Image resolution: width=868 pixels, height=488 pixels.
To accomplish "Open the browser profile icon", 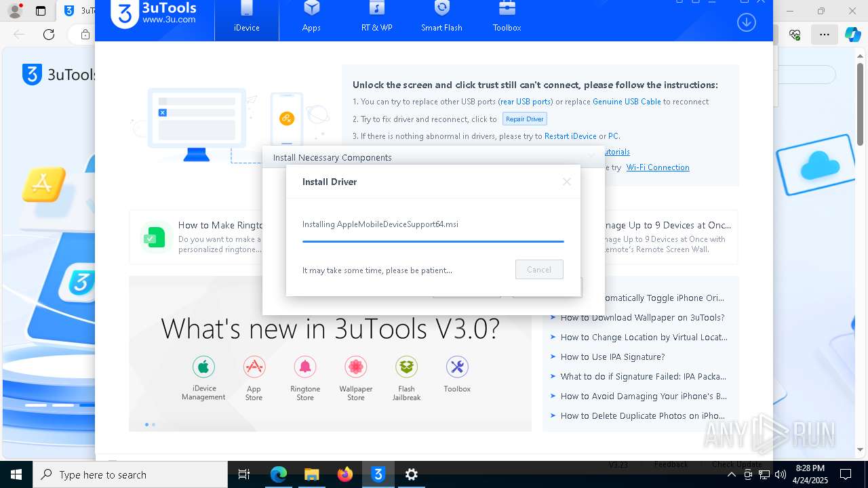I will [x=16, y=10].
